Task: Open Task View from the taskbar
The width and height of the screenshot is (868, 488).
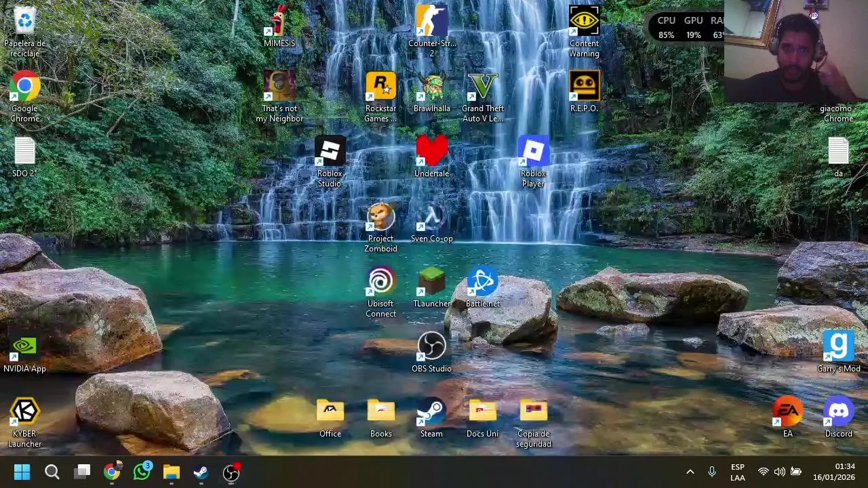Action: click(82, 472)
